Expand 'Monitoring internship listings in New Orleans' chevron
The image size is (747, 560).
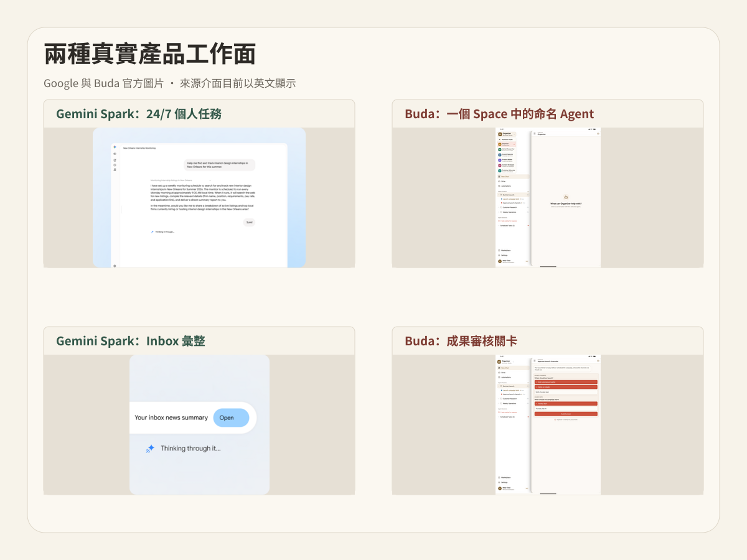pyautogui.click(x=210, y=180)
